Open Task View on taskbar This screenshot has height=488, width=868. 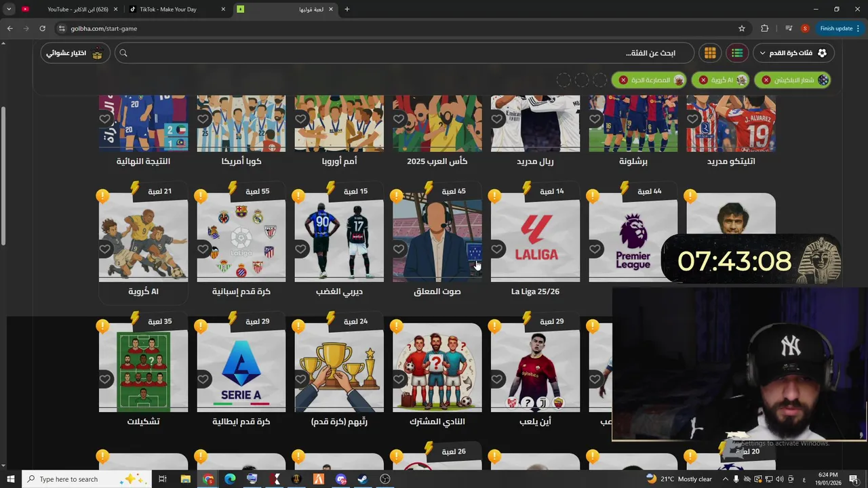coord(163,479)
